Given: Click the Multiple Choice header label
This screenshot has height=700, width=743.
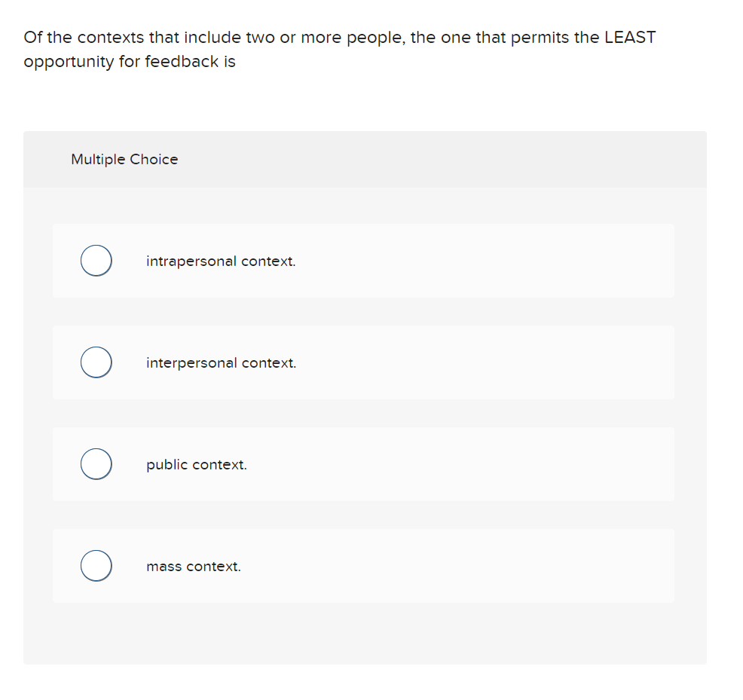Looking at the screenshot, I should pos(124,159).
